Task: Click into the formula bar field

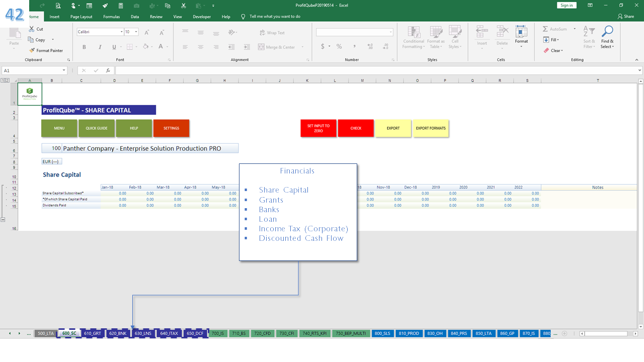Action: click(x=378, y=70)
